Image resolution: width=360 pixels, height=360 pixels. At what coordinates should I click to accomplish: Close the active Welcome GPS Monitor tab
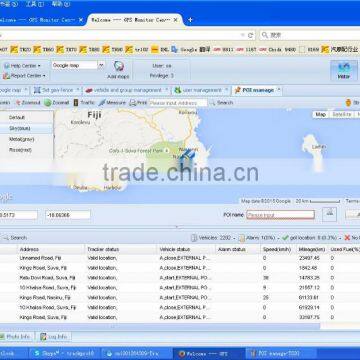coord(176,20)
